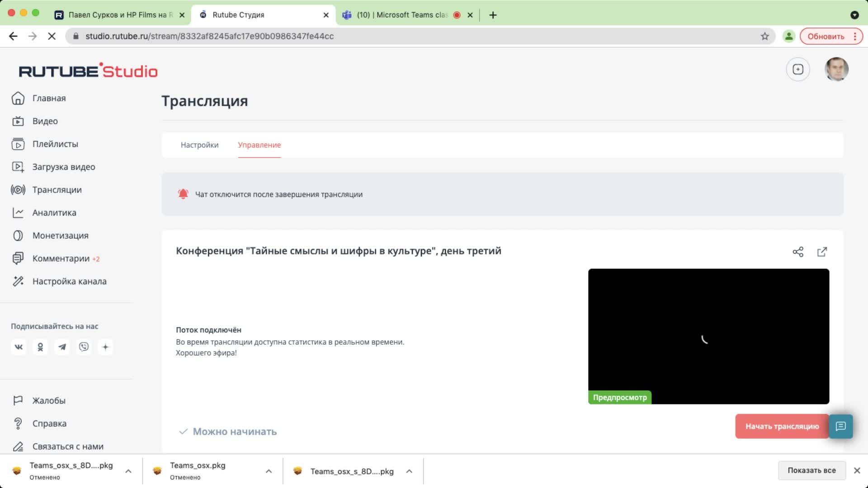Viewport: 868px width, 488px height.
Task: Open the VK social network icon
Action: (x=19, y=347)
